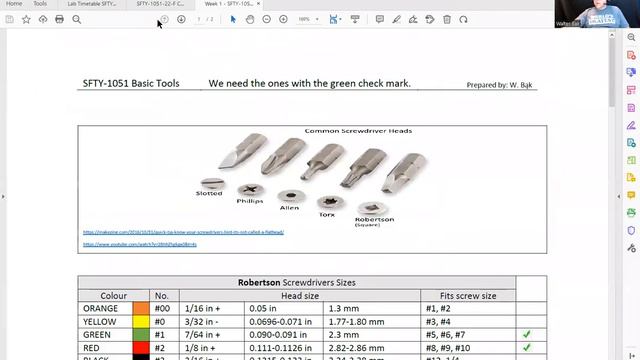The height and width of the screenshot is (360, 640).
Task: Click the Read mode scrolling icon
Action: click(x=355, y=19)
